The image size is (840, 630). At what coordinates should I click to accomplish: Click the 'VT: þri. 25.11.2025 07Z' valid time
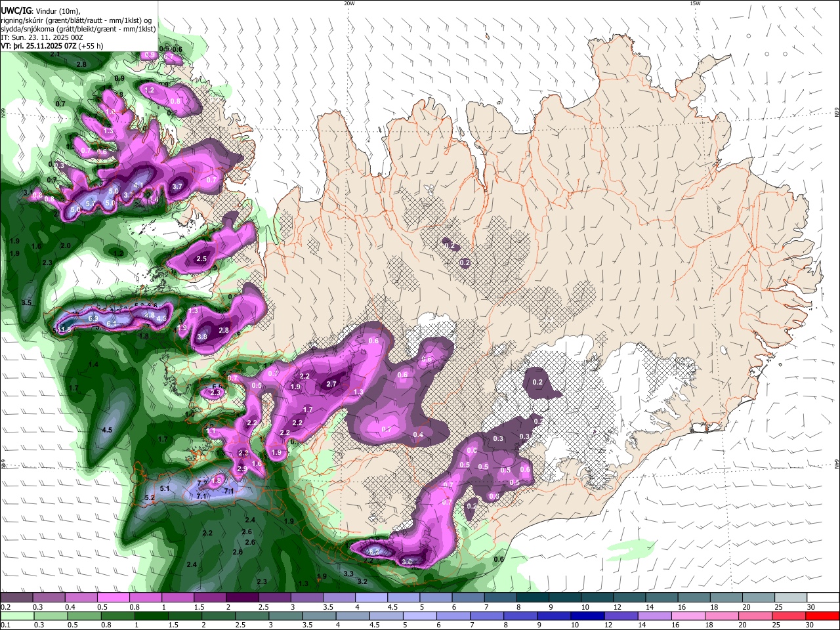point(39,46)
